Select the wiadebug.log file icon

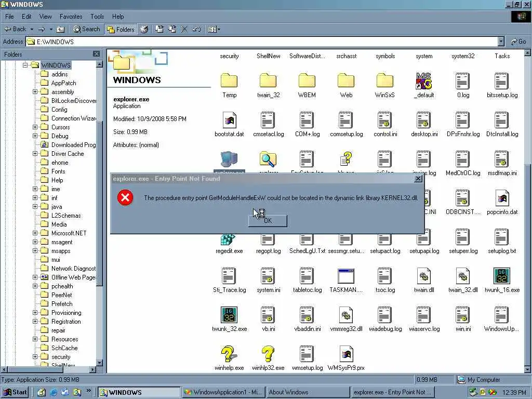click(385, 315)
